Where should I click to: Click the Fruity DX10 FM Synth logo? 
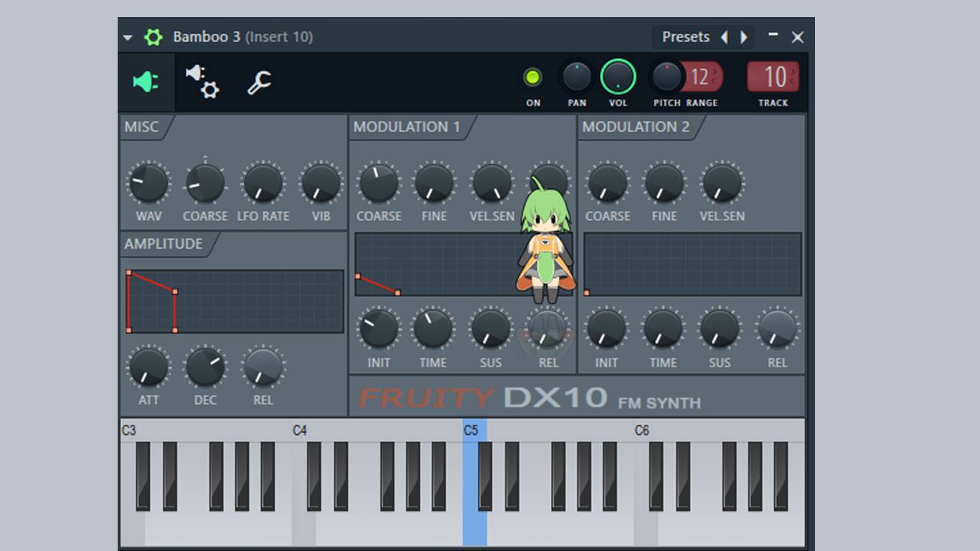[x=529, y=398]
